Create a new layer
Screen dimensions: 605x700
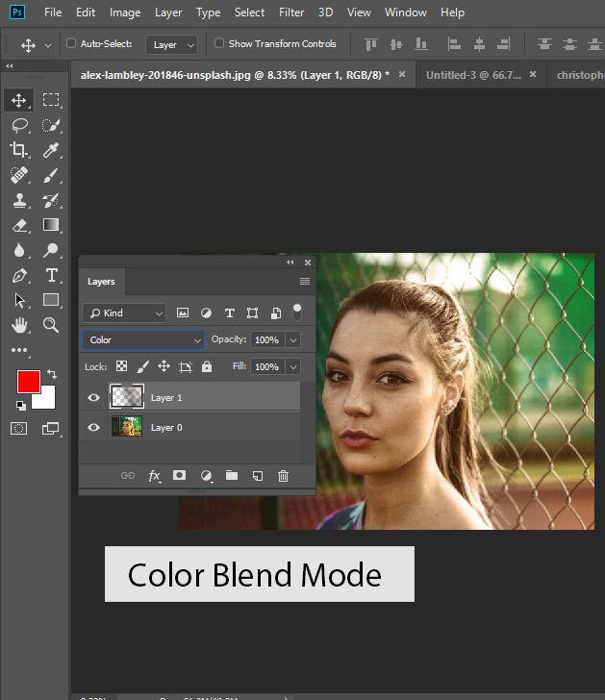pos(258,476)
